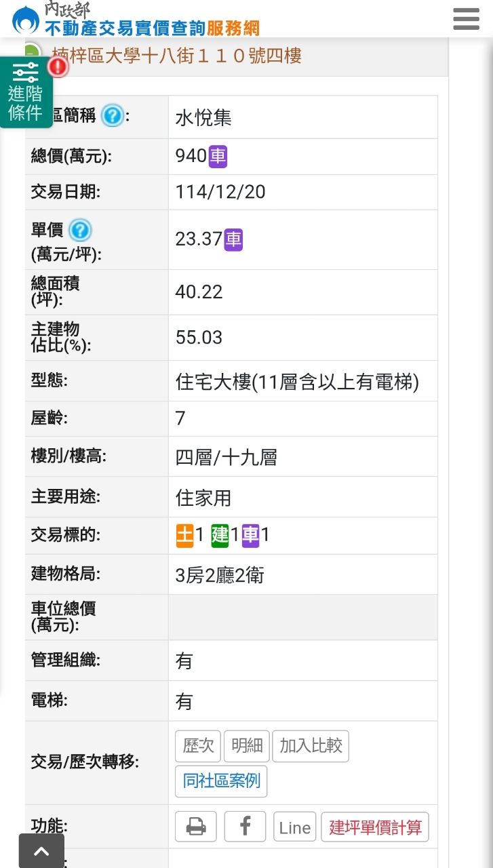Open the advanced conditions filter panel
Viewport: 493px width, 868px height.
tap(26, 92)
